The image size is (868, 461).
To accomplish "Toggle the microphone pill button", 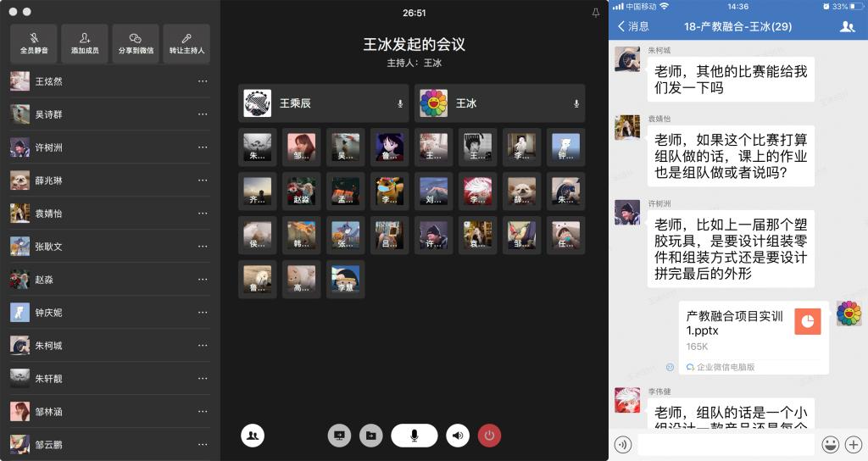I will click(414, 436).
